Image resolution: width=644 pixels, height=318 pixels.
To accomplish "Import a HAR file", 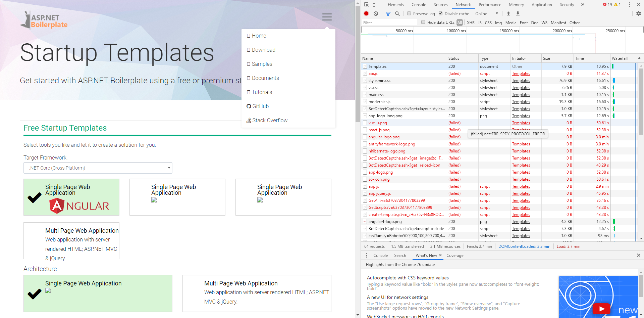I will (x=508, y=13).
